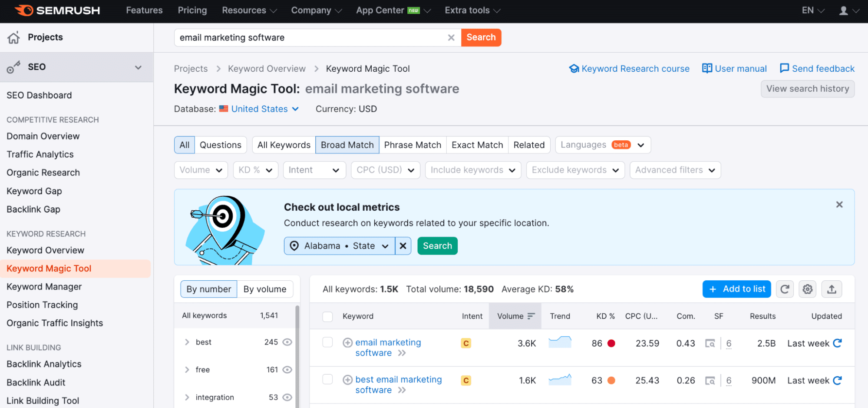The width and height of the screenshot is (868, 408).
Task: Open the Volume filter dropdown
Action: [201, 170]
